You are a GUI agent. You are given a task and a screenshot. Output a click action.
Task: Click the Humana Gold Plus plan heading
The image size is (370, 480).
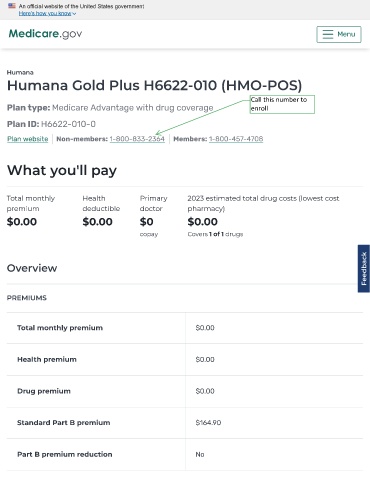(155, 85)
